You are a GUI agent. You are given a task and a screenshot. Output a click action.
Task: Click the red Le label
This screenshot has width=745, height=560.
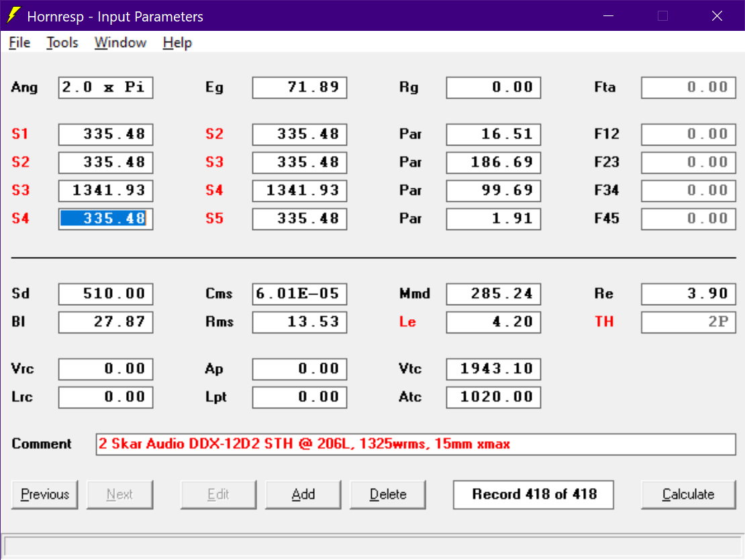[407, 322]
